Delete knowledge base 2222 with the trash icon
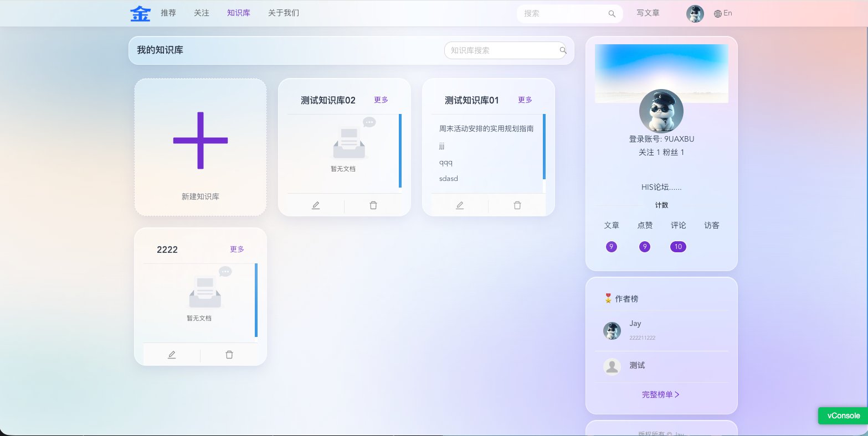Viewport: 868px width, 436px height. (x=229, y=355)
